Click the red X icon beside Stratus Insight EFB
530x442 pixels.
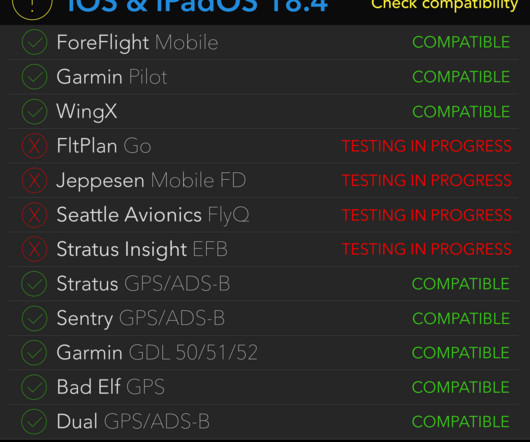click(x=34, y=249)
